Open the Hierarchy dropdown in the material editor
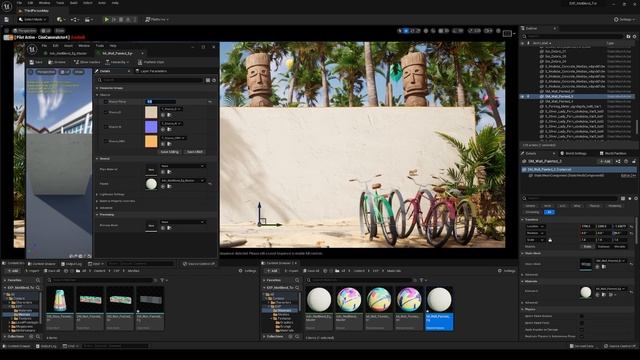This screenshot has height=360, width=640. pos(117,62)
